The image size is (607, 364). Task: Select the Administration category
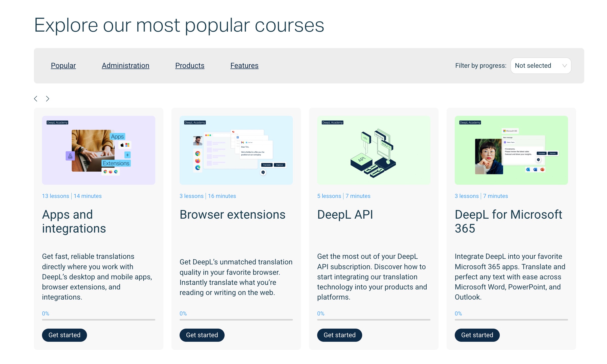point(125,65)
